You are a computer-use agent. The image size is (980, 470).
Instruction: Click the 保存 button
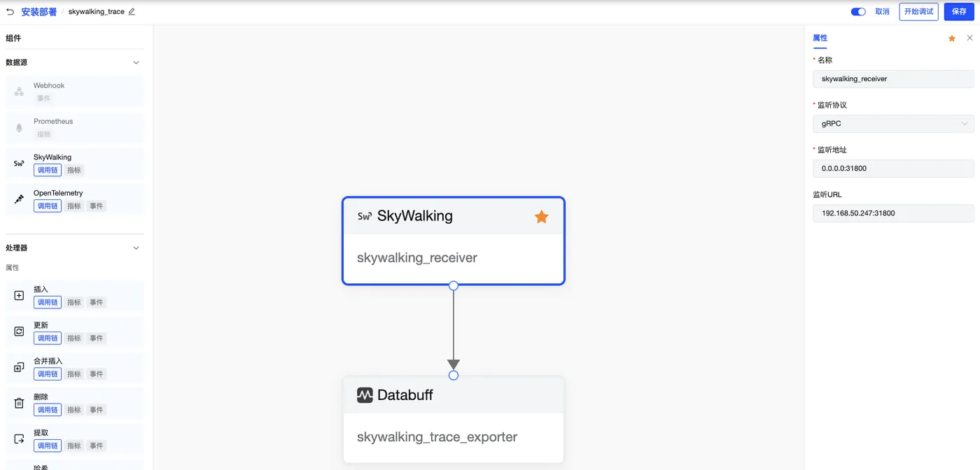point(959,12)
